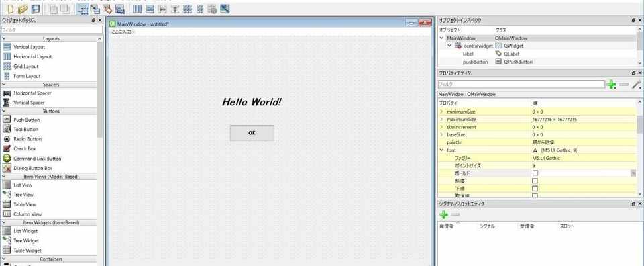Toggle the 下線 font checkbox
This screenshot has height=266, width=644.
click(535, 189)
